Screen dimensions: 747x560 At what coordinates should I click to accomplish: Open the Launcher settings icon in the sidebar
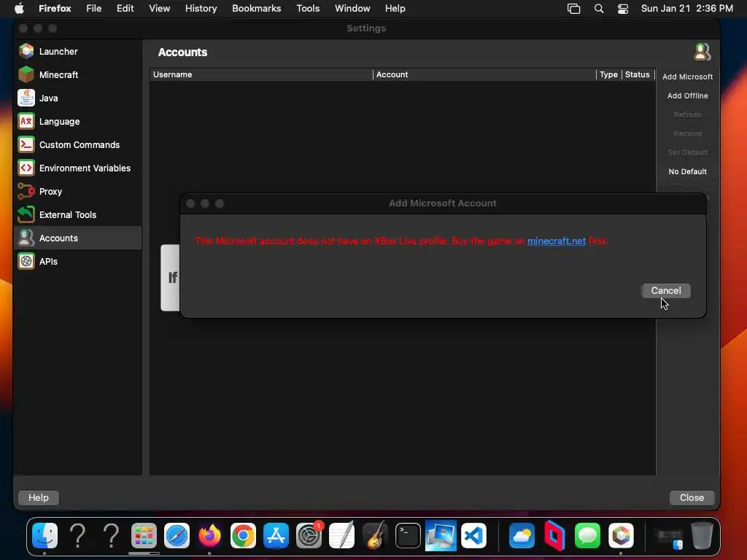coord(26,51)
